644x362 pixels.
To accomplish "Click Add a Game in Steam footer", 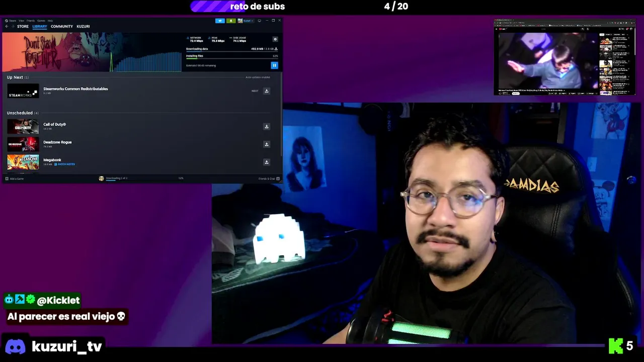I will pyautogui.click(x=15, y=178).
